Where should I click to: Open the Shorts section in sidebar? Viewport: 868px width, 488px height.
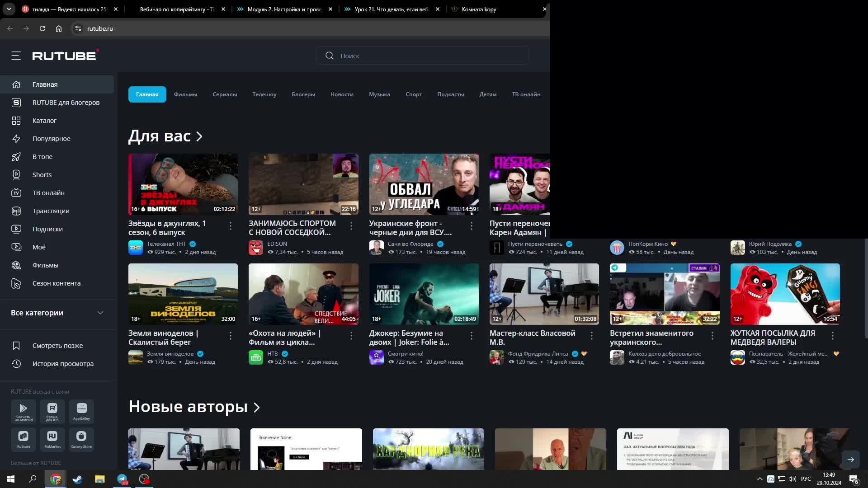pos(42,175)
